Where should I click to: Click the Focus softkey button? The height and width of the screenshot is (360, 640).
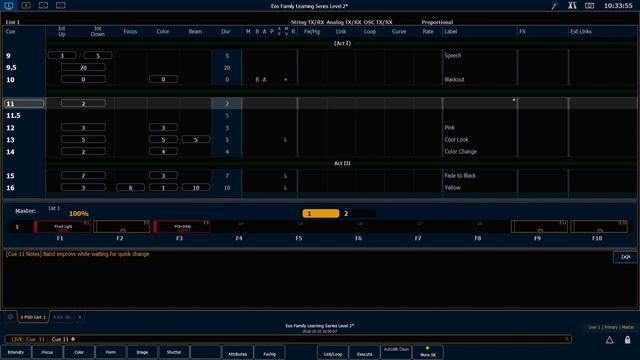click(x=47, y=352)
